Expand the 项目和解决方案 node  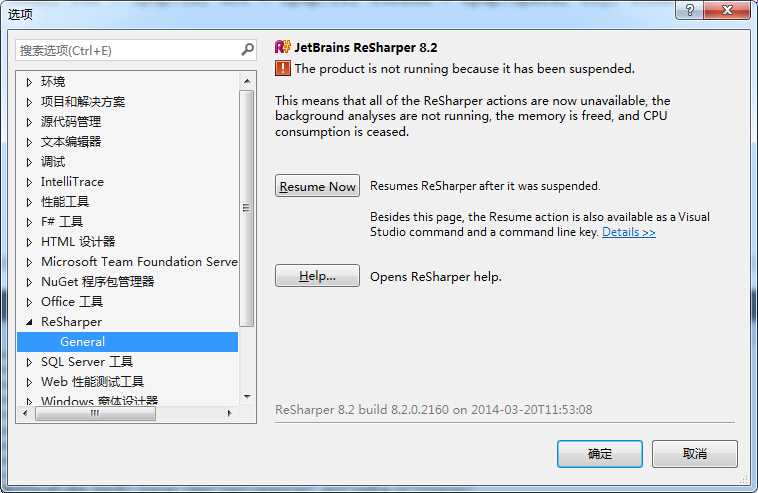[x=29, y=102]
